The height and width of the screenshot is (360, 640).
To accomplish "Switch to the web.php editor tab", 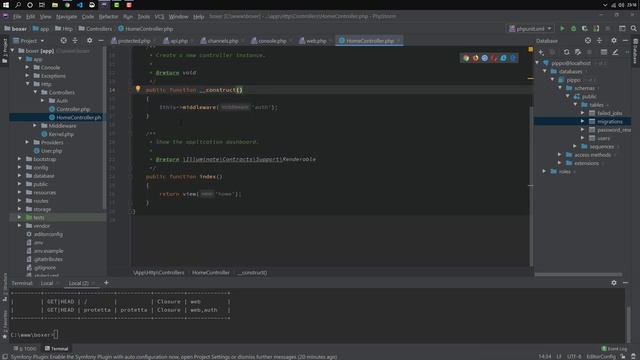I will pyautogui.click(x=313, y=41).
